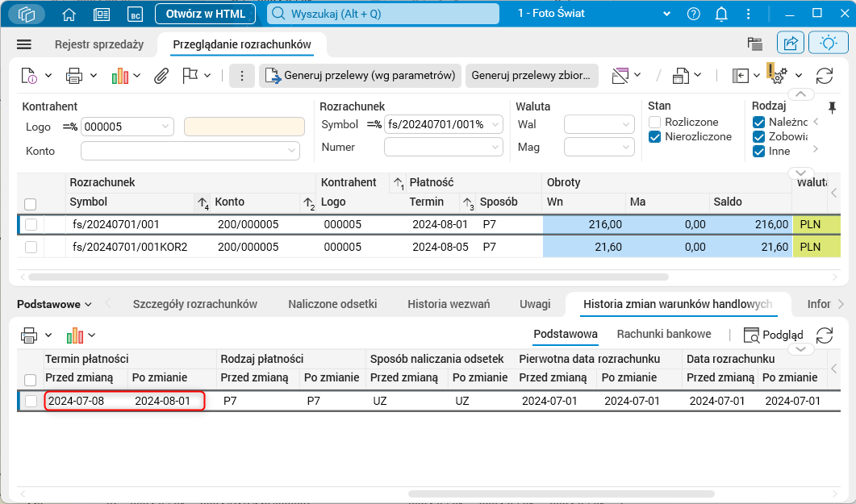Click the Otwórz w HTML button
Image resolution: width=856 pixels, height=504 pixels.
click(205, 14)
